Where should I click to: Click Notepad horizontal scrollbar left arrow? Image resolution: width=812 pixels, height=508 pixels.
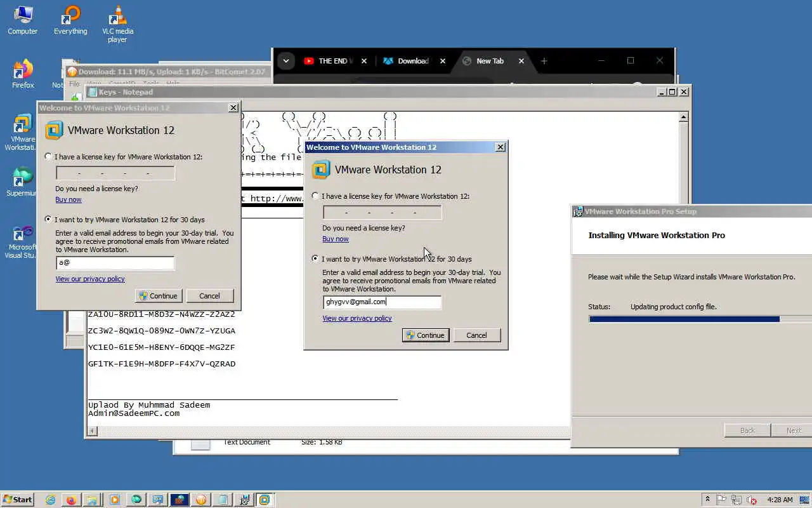pyautogui.click(x=93, y=431)
